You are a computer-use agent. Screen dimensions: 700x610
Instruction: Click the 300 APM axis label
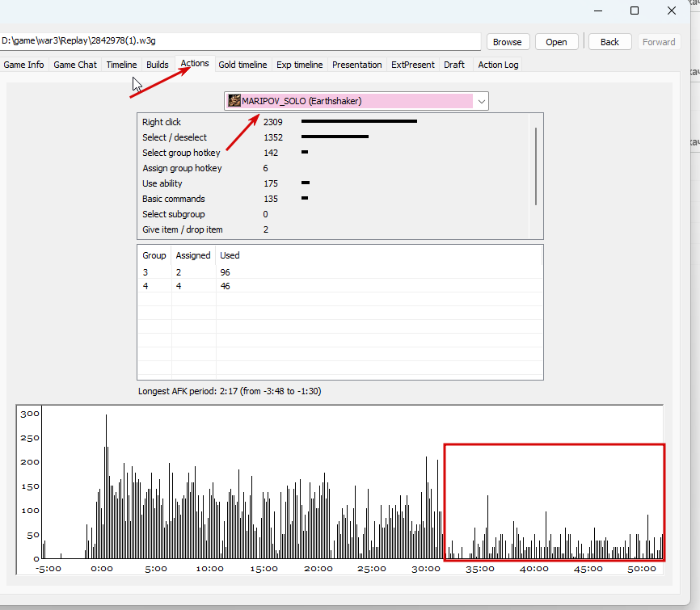[30, 414]
